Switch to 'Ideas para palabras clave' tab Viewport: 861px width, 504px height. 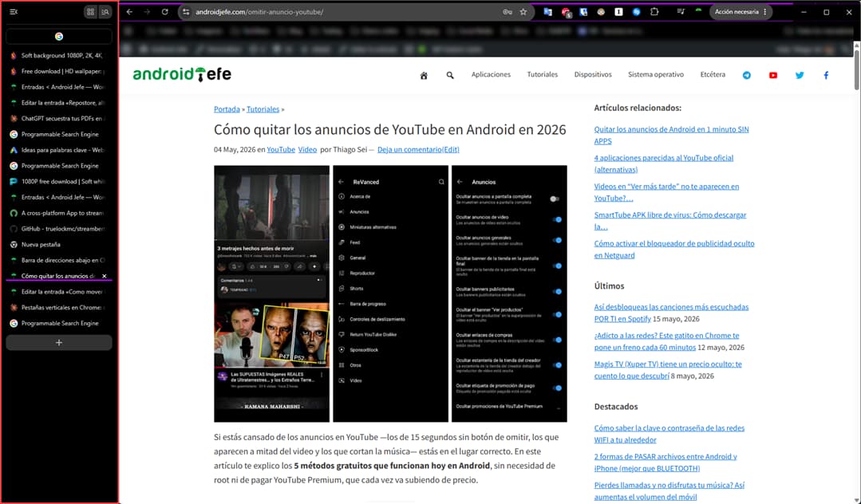tap(59, 150)
